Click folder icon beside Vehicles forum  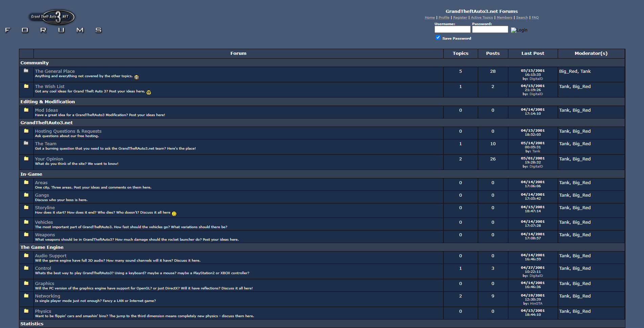(x=26, y=222)
